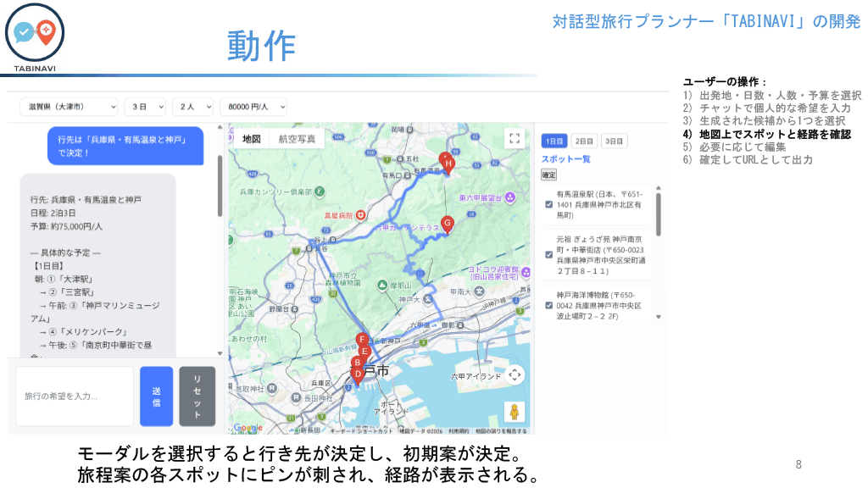Click the Google logo on the map
This screenshot has height=488, width=868.
click(x=248, y=428)
